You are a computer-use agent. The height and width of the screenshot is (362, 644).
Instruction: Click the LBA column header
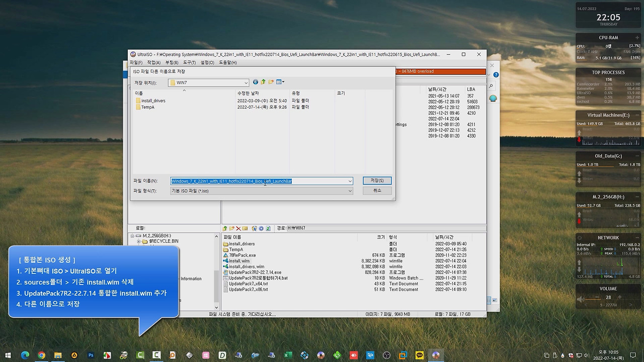pos(471,89)
